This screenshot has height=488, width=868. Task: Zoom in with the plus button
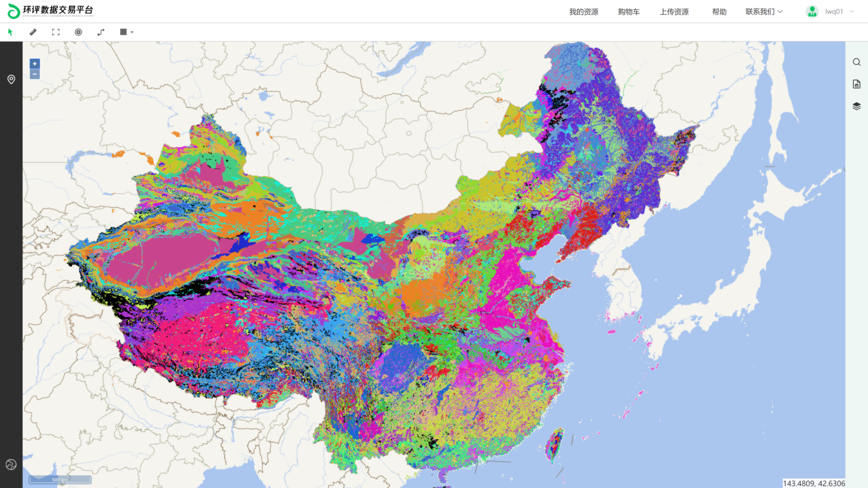click(34, 64)
